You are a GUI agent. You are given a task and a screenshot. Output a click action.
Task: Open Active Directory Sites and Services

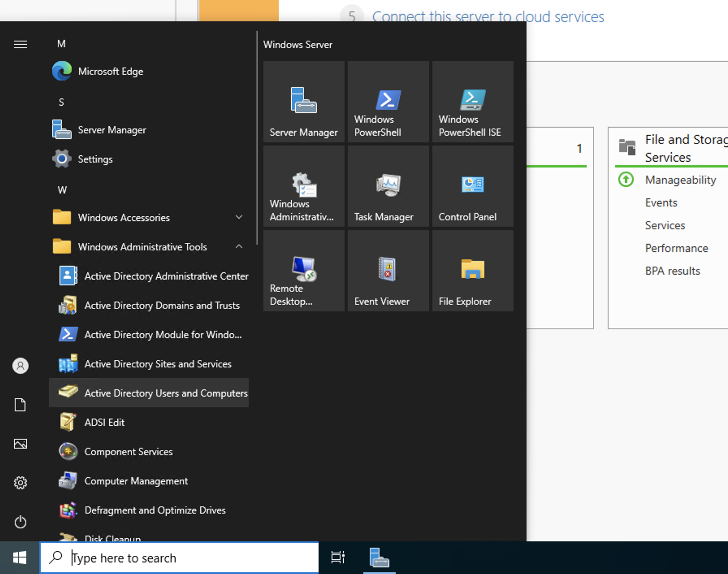click(x=149, y=364)
